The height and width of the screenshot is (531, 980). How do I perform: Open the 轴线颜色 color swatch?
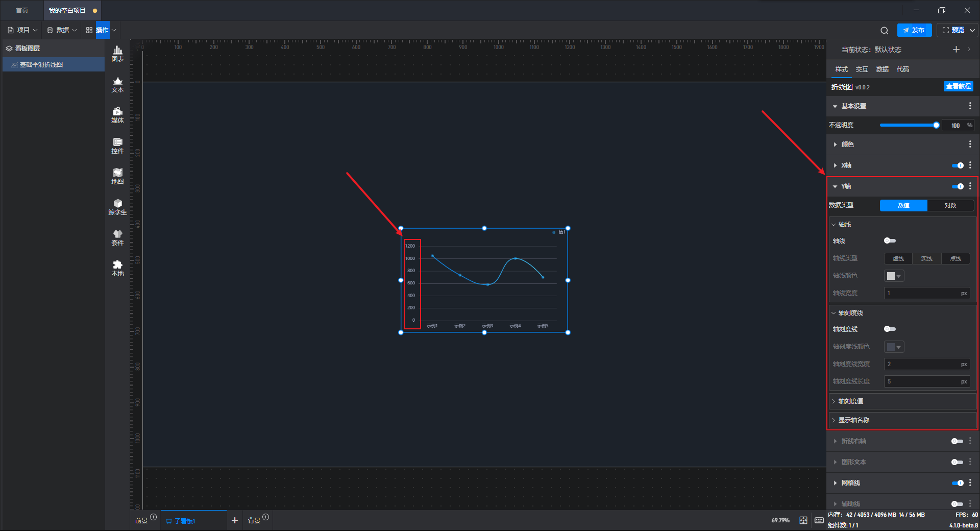point(894,276)
